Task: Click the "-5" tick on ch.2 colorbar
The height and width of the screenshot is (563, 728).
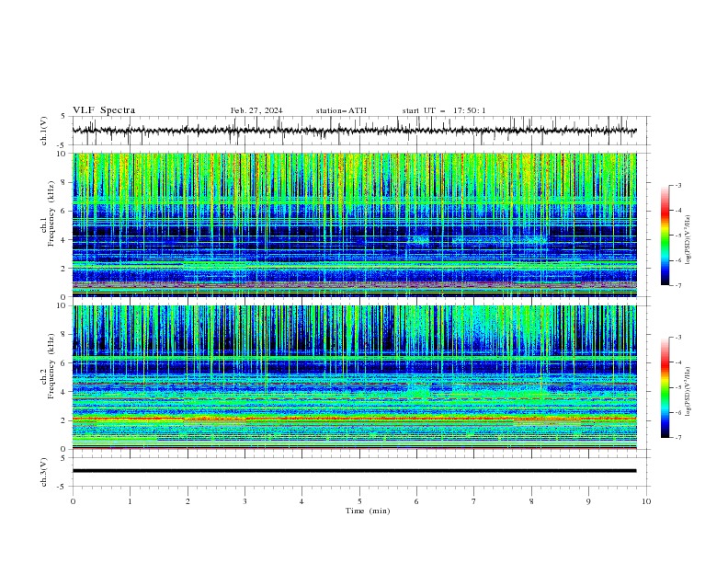Action: pyautogui.click(x=678, y=387)
